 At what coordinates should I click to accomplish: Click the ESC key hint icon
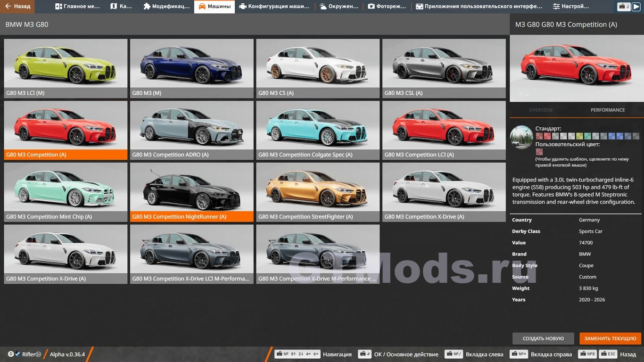(x=609, y=354)
